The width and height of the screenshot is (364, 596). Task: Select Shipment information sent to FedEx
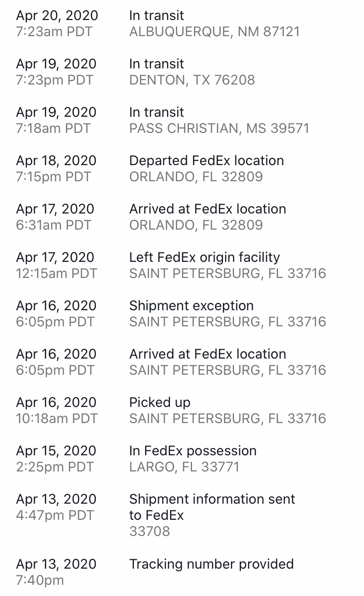[x=212, y=507]
